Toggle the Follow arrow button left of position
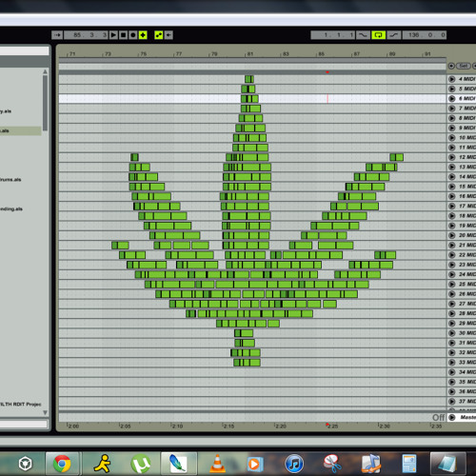Viewport: 476px width, 476px height. [x=57, y=35]
